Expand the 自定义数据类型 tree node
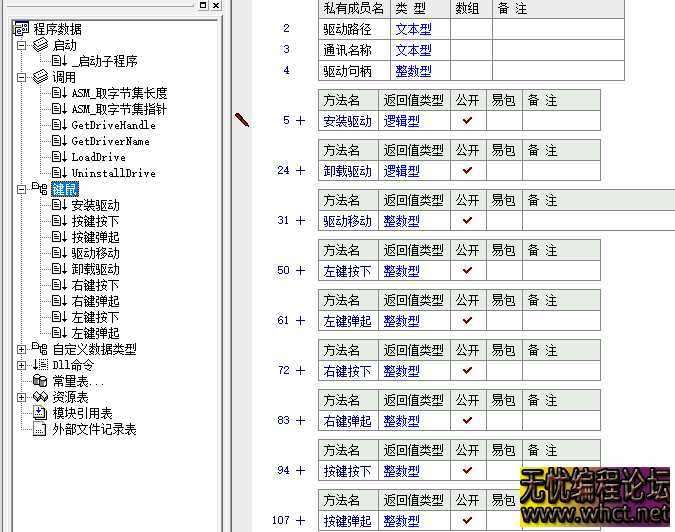The height and width of the screenshot is (532, 675). click(22, 349)
